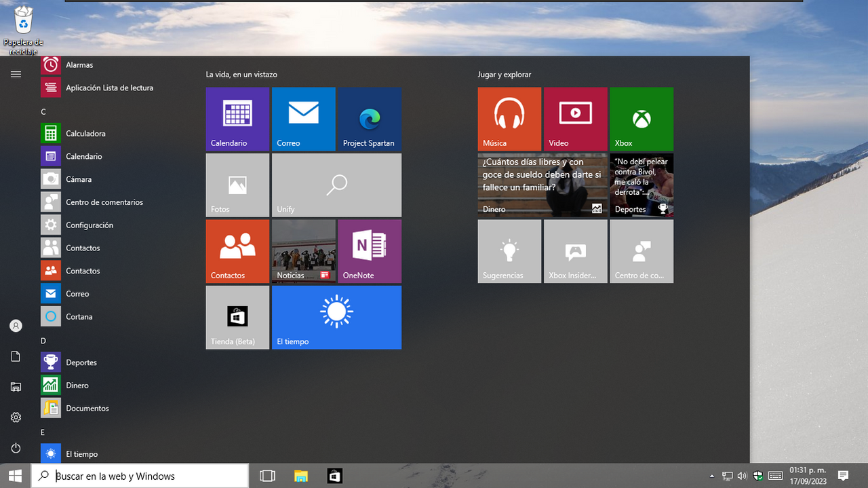
Task: Open Settings gear in Start sidebar
Action: 16,417
